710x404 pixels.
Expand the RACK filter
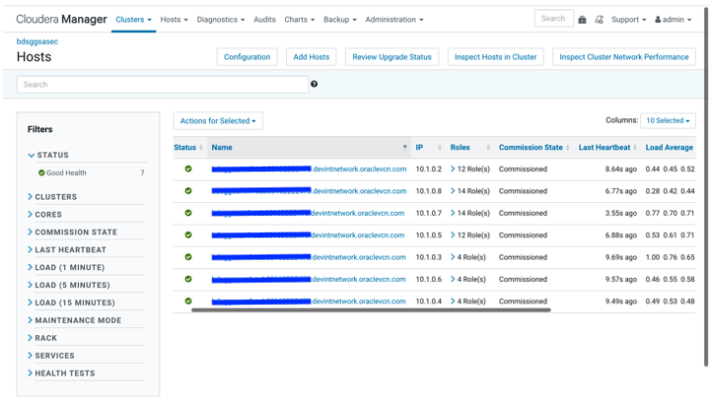[x=42, y=338]
